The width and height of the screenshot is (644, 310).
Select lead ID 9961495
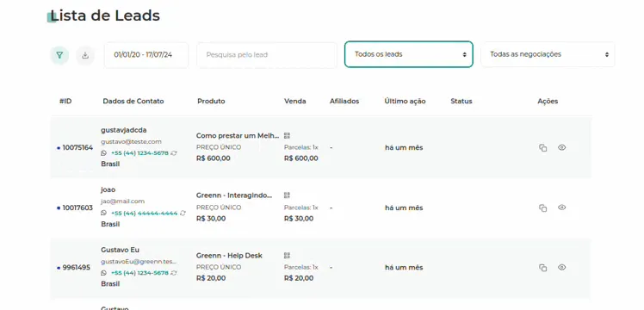76,268
